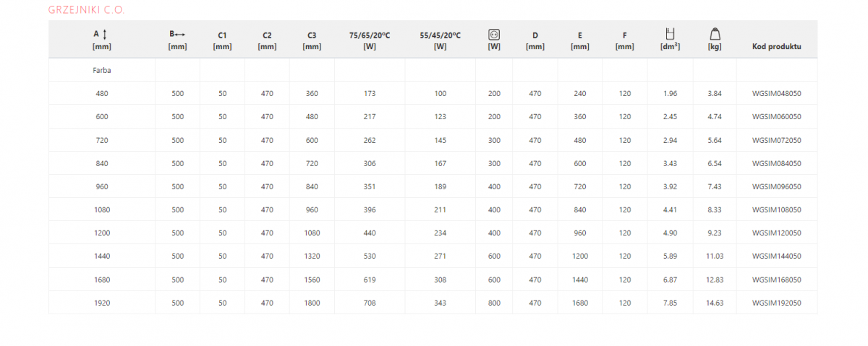Select the Farba row label
868x346 pixels.
pyautogui.click(x=101, y=72)
